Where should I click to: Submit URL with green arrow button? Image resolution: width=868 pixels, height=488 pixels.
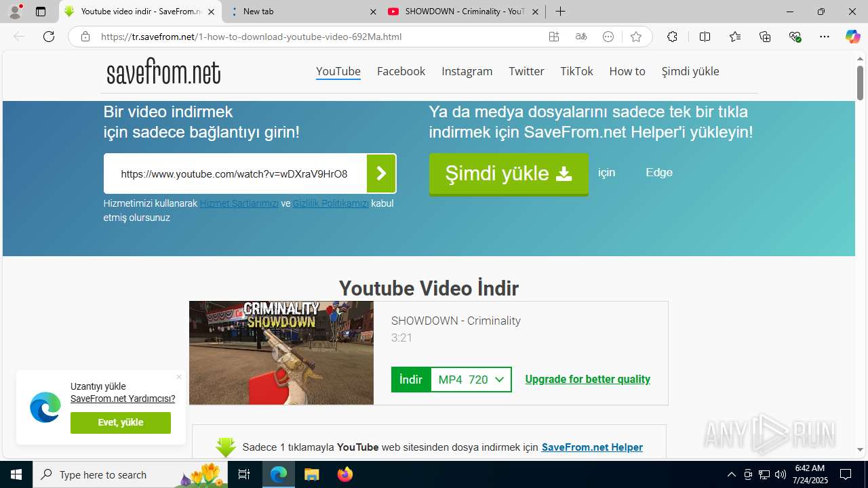pos(381,174)
